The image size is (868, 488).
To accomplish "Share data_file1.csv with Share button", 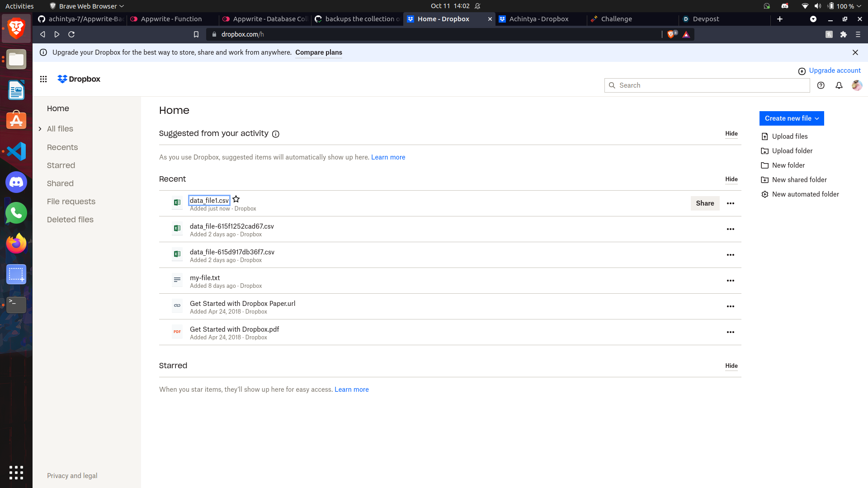I will point(705,203).
